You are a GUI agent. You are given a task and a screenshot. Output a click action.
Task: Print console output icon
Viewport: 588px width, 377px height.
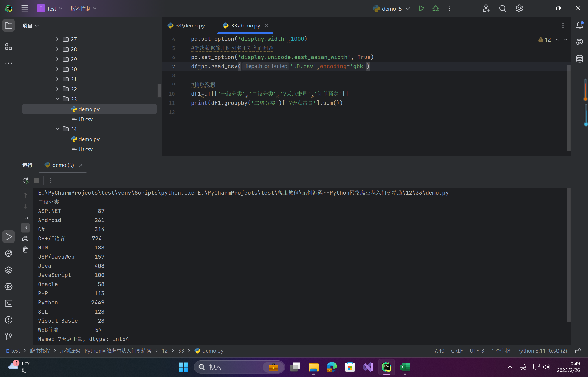tap(25, 239)
